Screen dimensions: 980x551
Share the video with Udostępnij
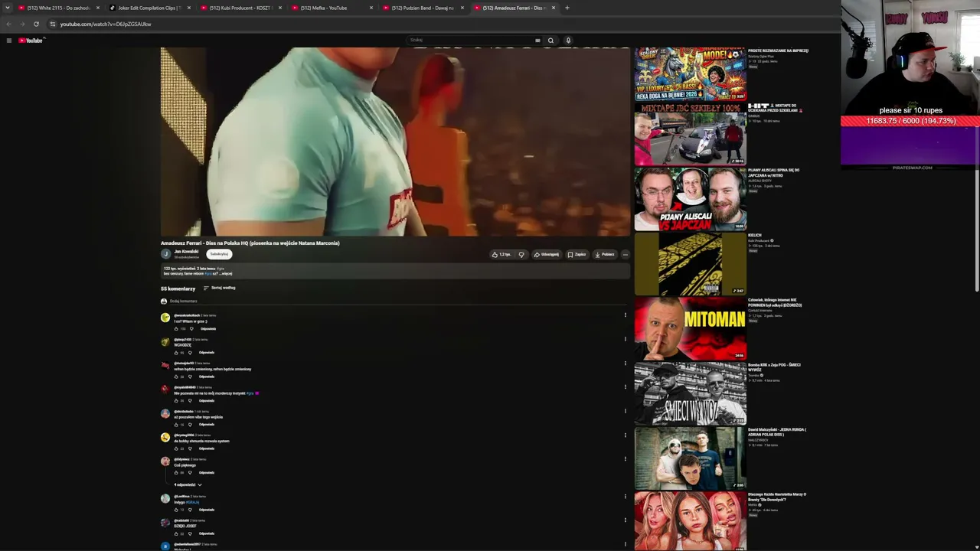547,254
